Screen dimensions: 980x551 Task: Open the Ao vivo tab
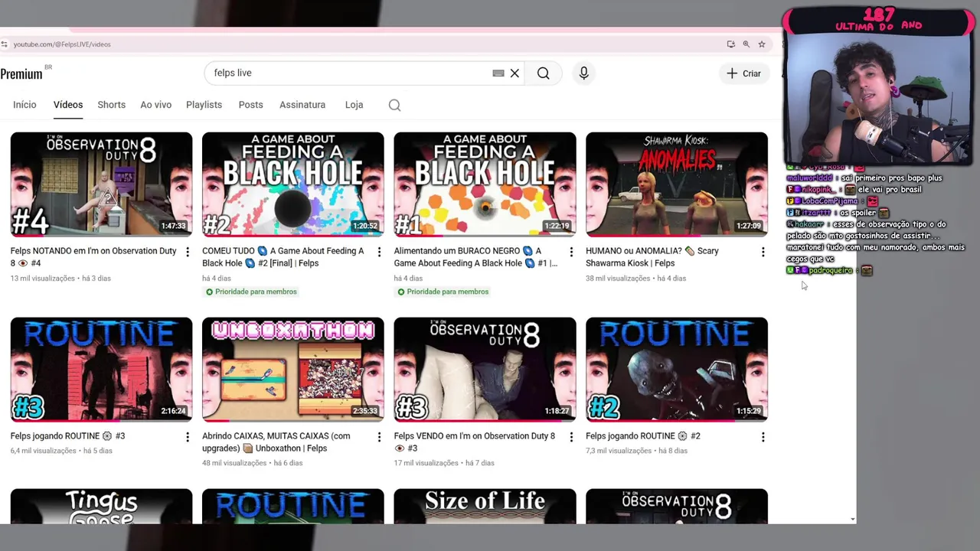click(155, 105)
